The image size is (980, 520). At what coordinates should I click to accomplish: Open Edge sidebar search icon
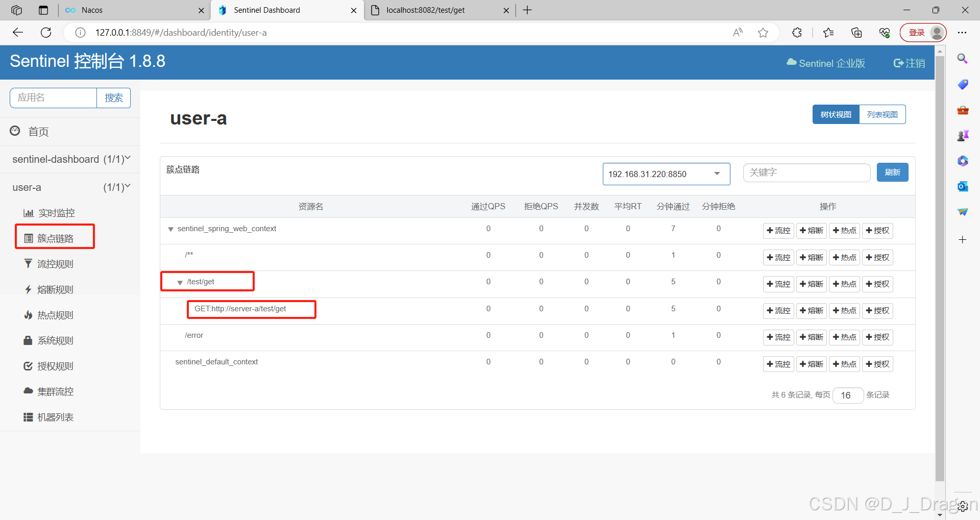pyautogui.click(x=963, y=59)
